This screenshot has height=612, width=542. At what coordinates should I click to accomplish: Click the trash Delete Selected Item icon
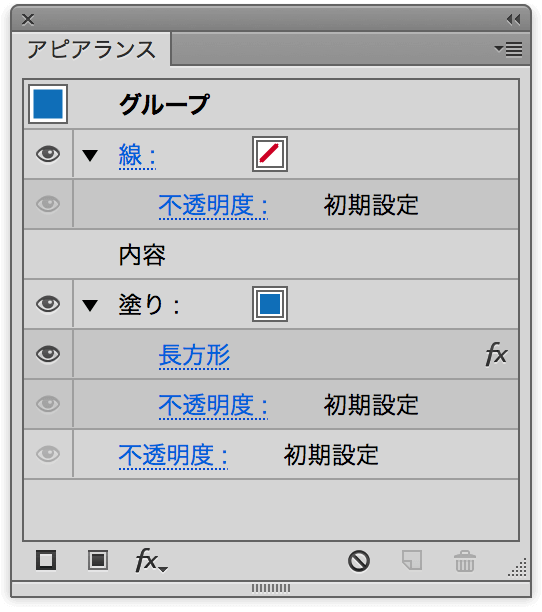(x=465, y=561)
